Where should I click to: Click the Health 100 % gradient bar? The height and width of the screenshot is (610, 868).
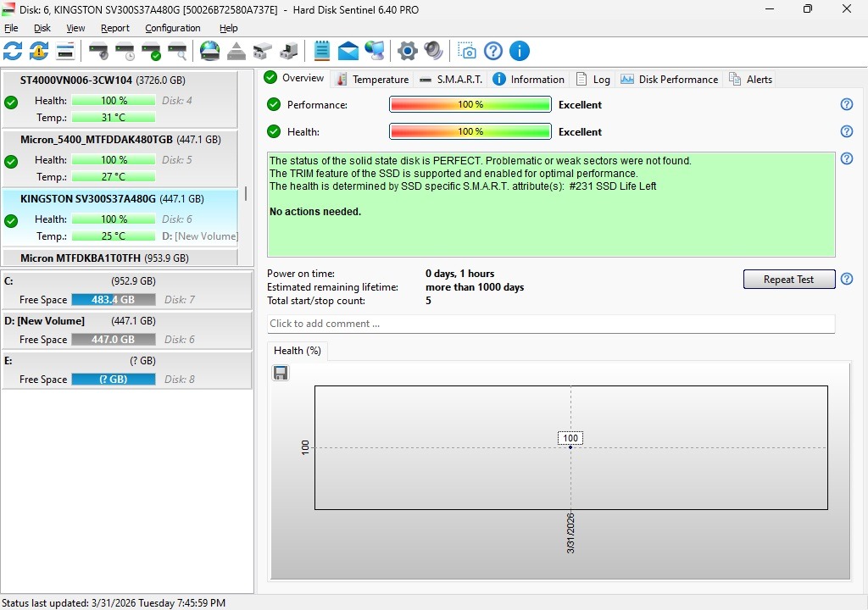pyautogui.click(x=470, y=131)
